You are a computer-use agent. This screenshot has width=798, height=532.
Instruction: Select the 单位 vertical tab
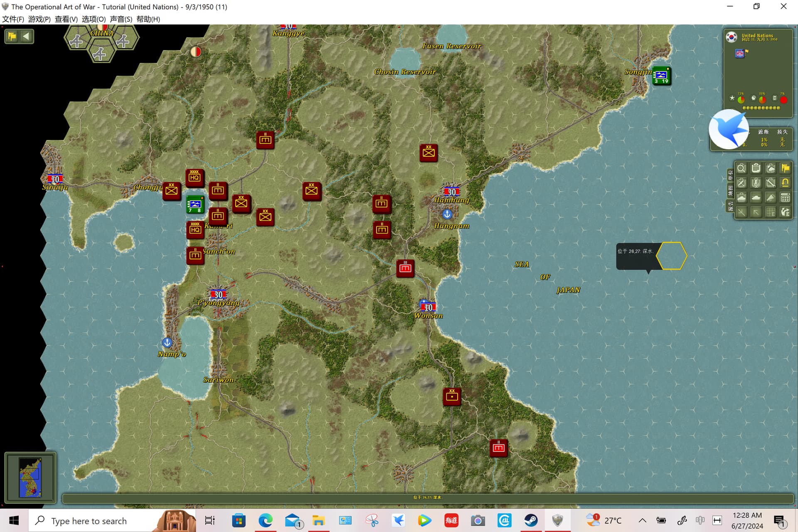[730, 175]
